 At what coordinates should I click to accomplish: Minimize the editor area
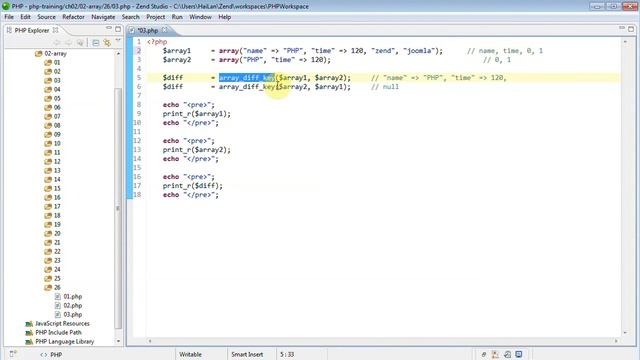pos(622,28)
